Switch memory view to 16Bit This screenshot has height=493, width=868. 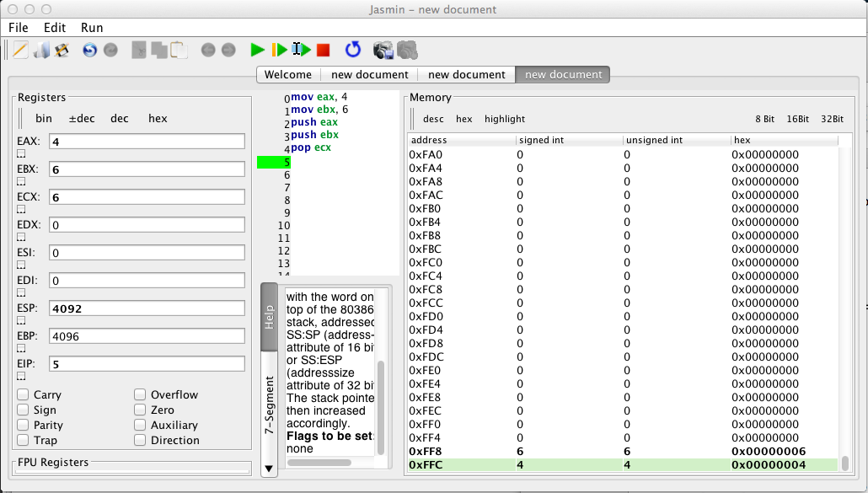tap(797, 119)
